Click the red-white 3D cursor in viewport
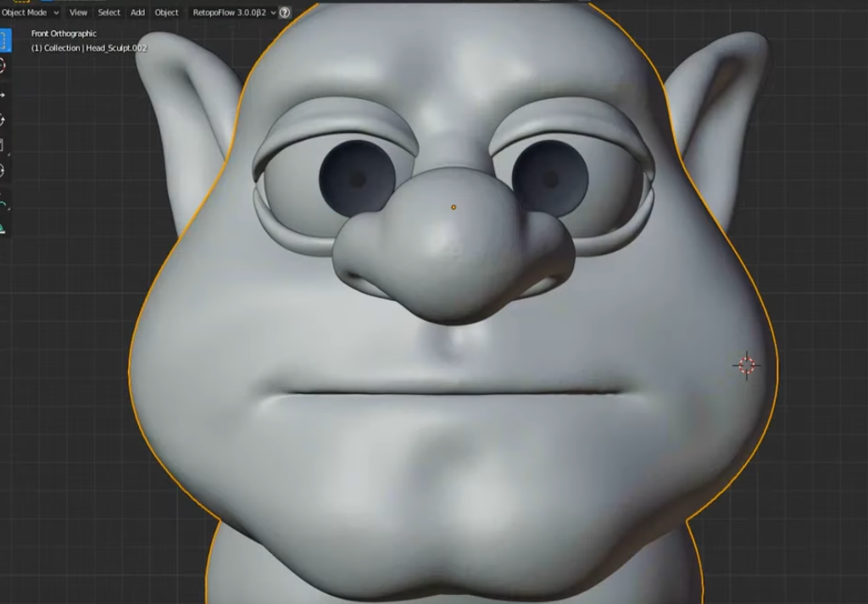This screenshot has height=604, width=868. pos(746,365)
